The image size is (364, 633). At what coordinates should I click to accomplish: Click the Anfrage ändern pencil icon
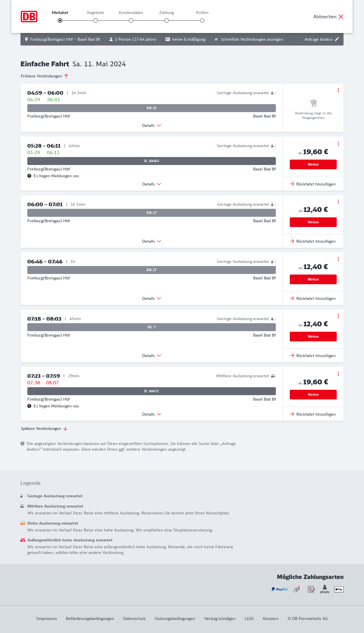click(337, 39)
